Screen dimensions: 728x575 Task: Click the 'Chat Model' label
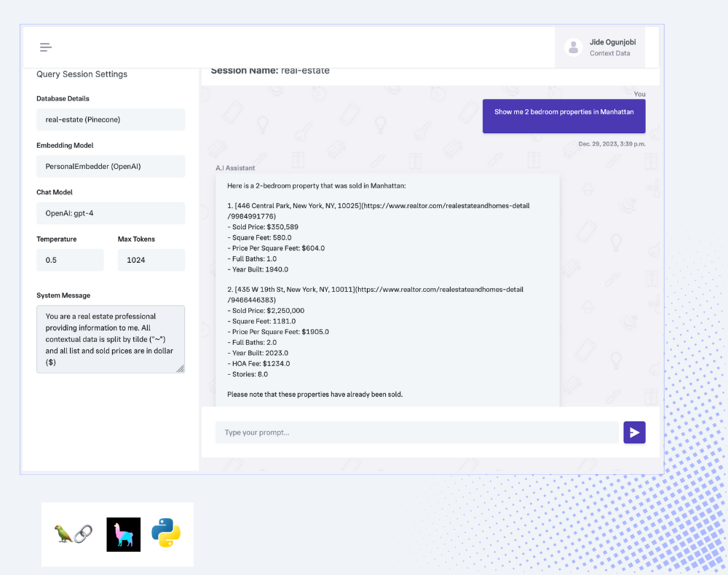point(55,192)
